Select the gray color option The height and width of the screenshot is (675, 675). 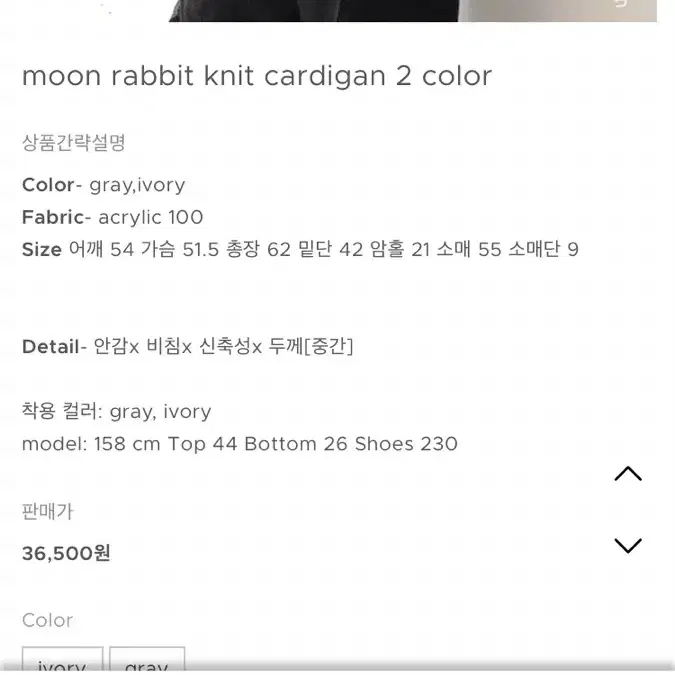pyautogui.click(x=147, y=660)
